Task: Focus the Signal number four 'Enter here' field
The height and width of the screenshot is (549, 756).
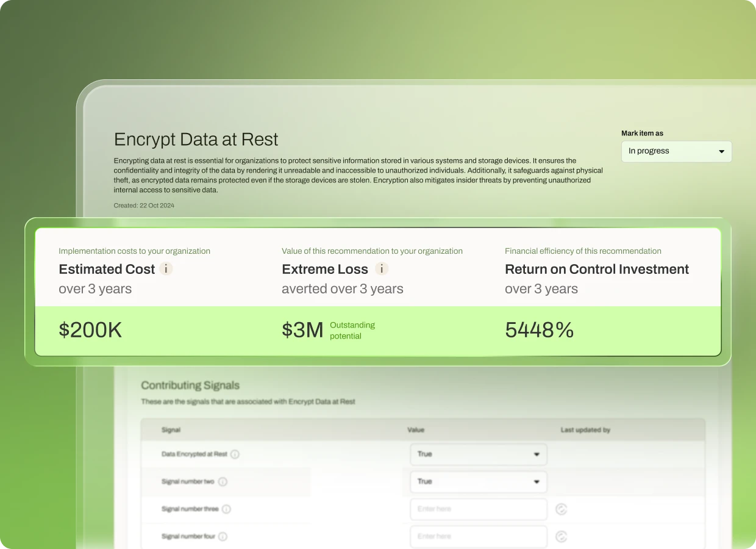Action: point(478,537)
